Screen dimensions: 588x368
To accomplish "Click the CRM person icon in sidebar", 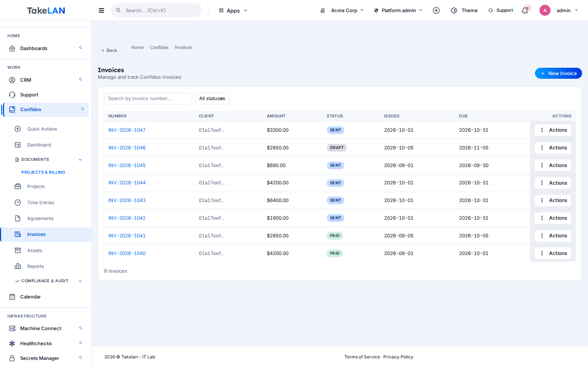I will pyautogui.click(x=12, y=80).
